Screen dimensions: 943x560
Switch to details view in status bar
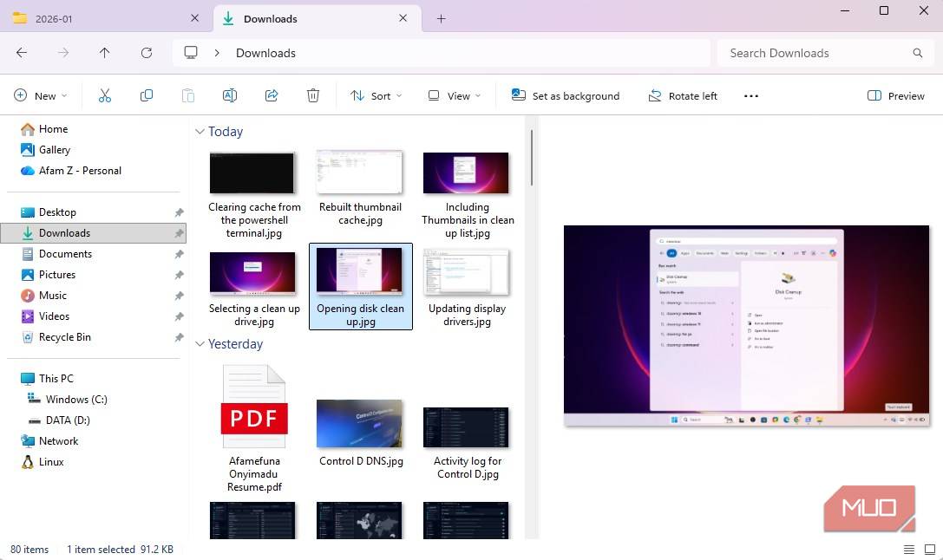click(909, 550)
